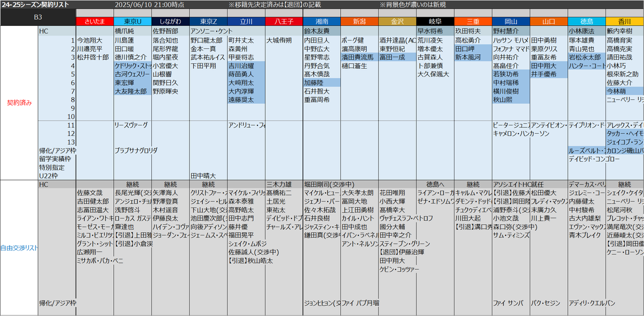Click the 山口 team header cell
This screenshot has width=644, height=316.
pyautogui.click(x=548, y=21)
